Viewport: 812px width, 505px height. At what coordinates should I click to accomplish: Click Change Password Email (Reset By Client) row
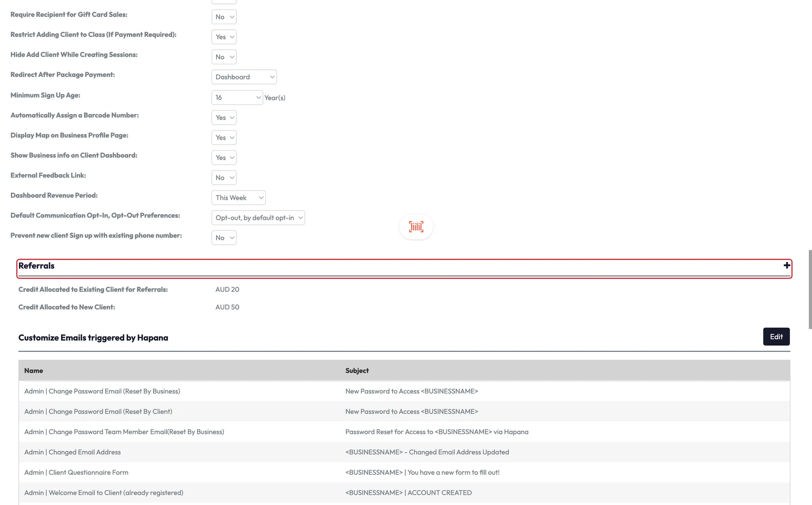point(98,412)
